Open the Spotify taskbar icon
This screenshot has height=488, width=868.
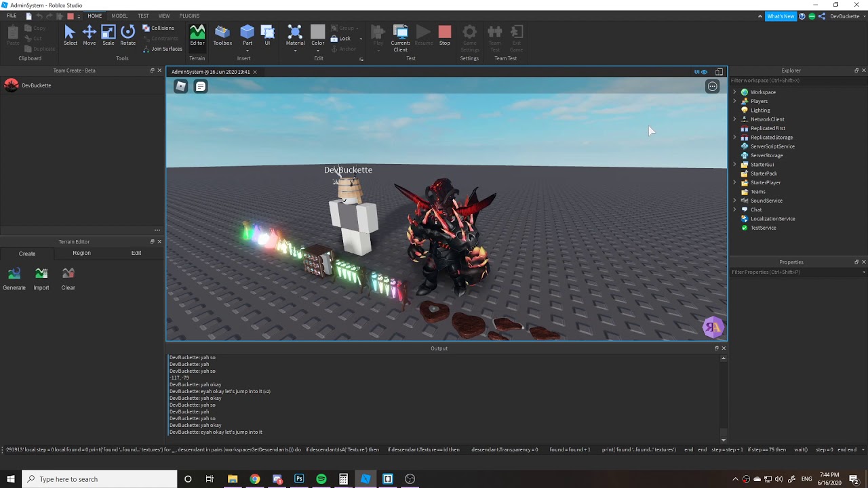321,479
